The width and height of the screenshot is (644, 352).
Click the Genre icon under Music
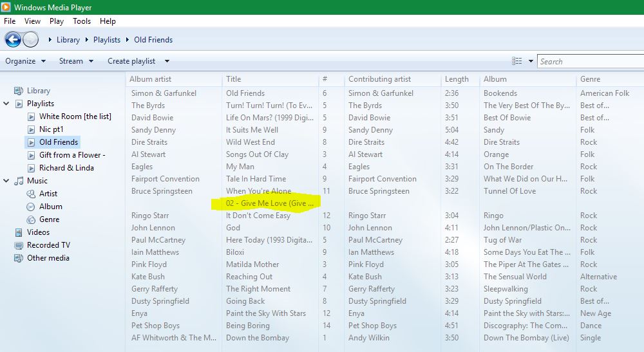click(31, 219)
